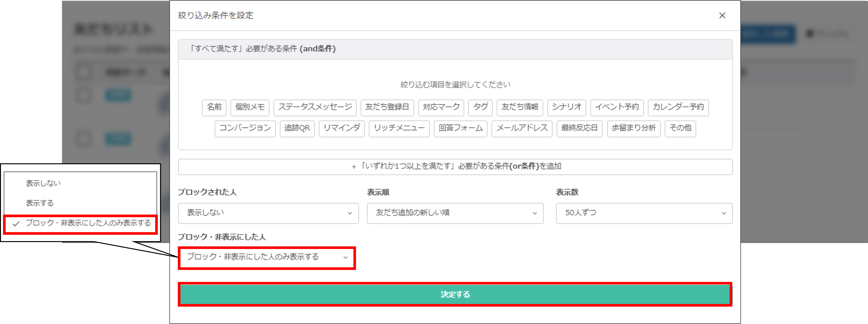The width and height of the screenshot is (868, 324).
Task: Toggle the header checkbox in friends list
Action: click(x=83, y=72)
